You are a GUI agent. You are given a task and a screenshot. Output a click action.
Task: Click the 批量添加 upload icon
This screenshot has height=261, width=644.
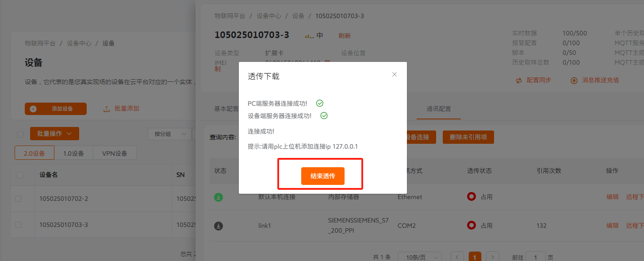[x=106, y=109]
